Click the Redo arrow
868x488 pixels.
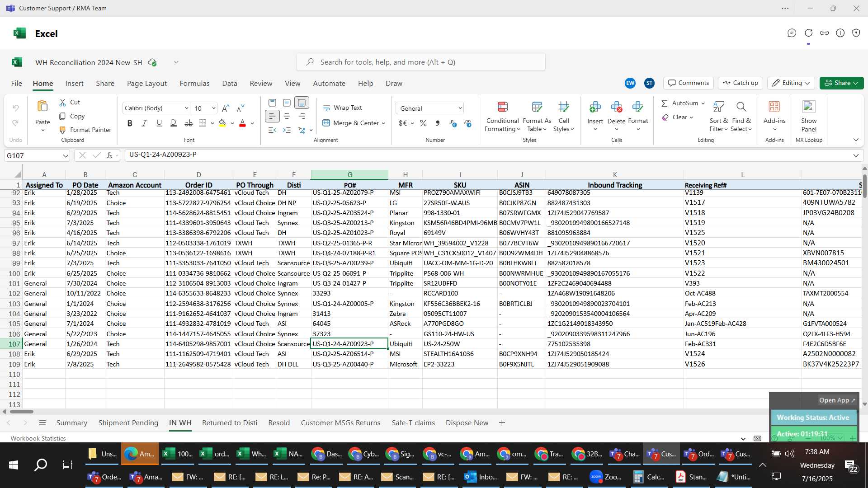point(15,123)
